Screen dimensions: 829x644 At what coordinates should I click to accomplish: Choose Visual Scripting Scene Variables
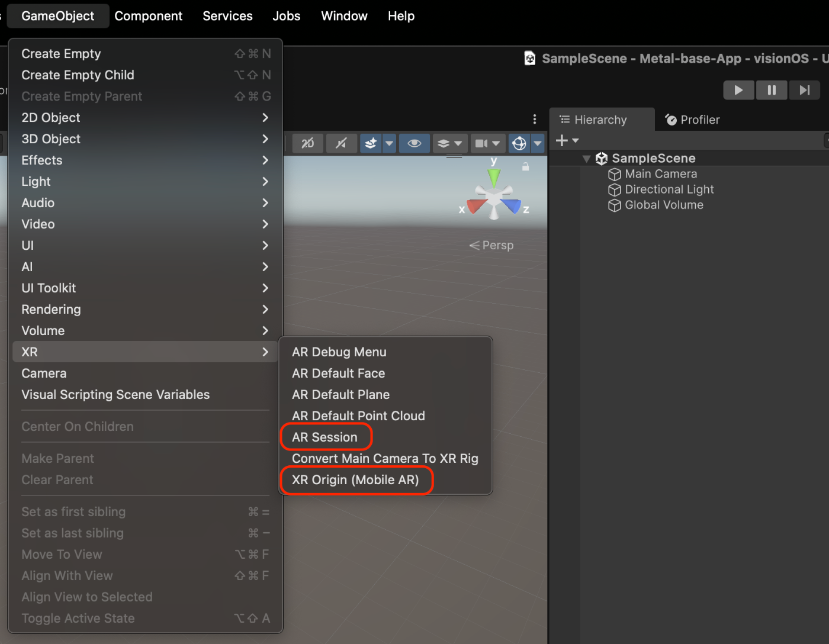(146, 395)
